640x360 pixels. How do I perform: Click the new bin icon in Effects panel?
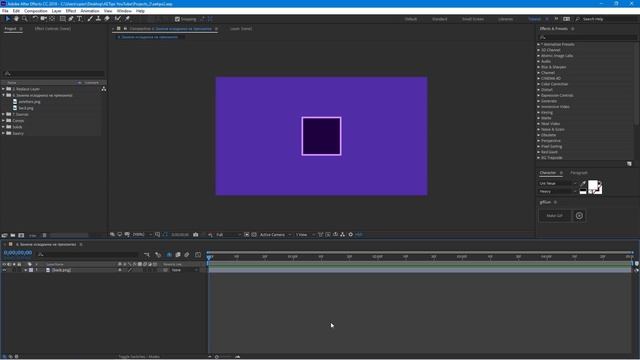click(x=629, y=164)
